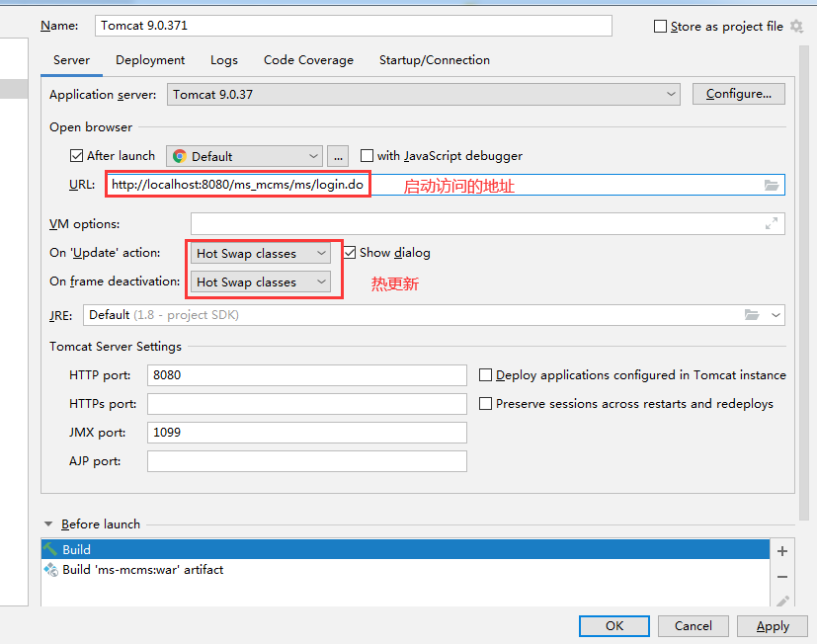Click the Configure... button
This screenshot has height=644, width=817.
(738, 94)
